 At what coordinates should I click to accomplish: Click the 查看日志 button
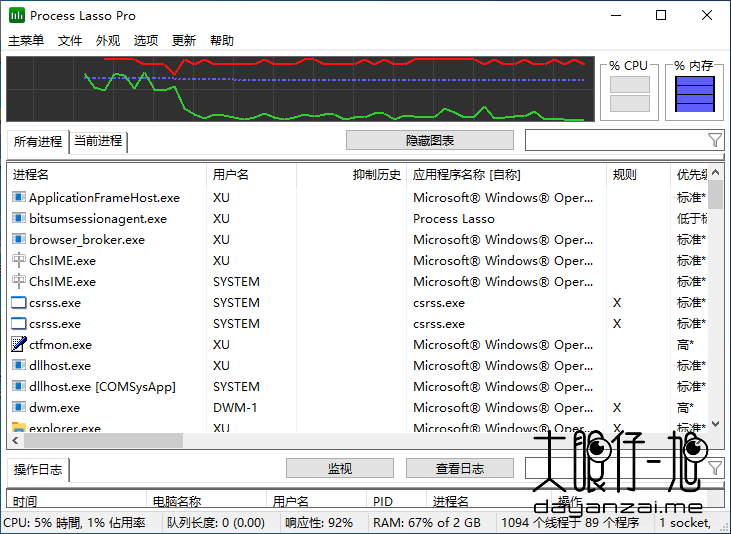[460, 468]
